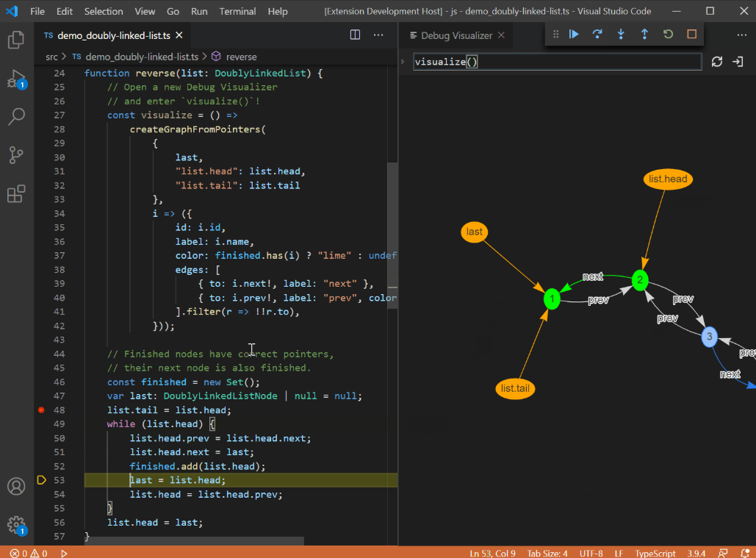Refresh the Debug Visualizer expression

click(x=717, y=62)
